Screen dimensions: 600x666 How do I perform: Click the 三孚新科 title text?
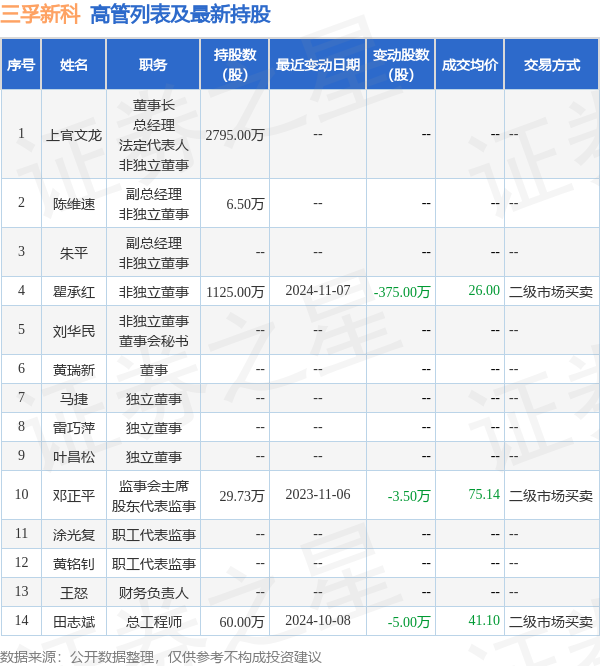coord(40,15)
